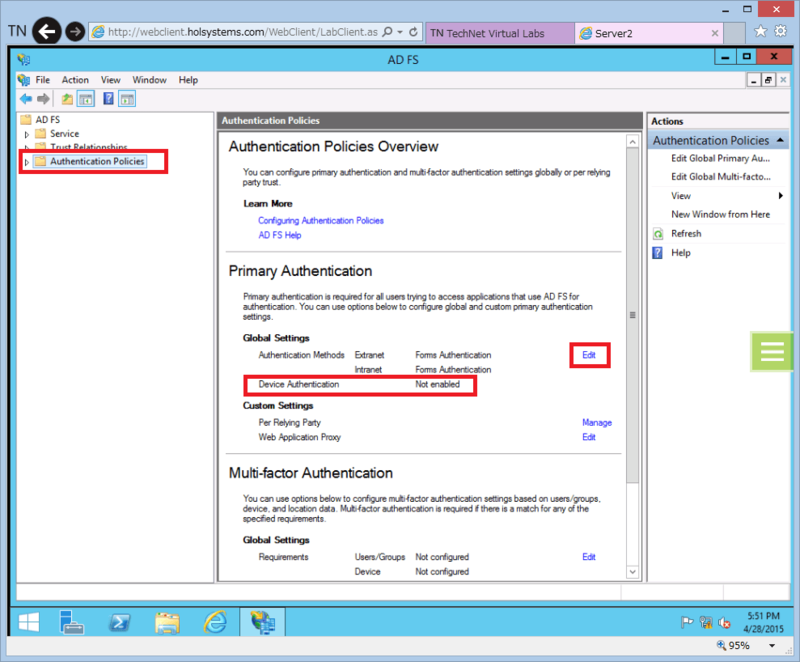Screen dimensions: 800x662
Task: Click the search magnifier in address bar
Action: [388, 32]
